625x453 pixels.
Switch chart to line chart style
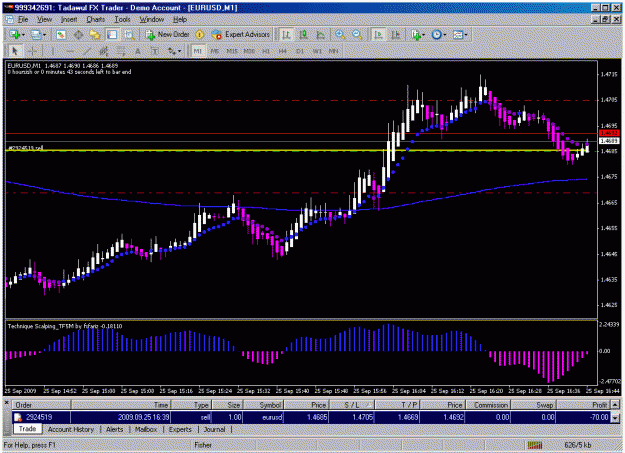(x=320, y=35)
